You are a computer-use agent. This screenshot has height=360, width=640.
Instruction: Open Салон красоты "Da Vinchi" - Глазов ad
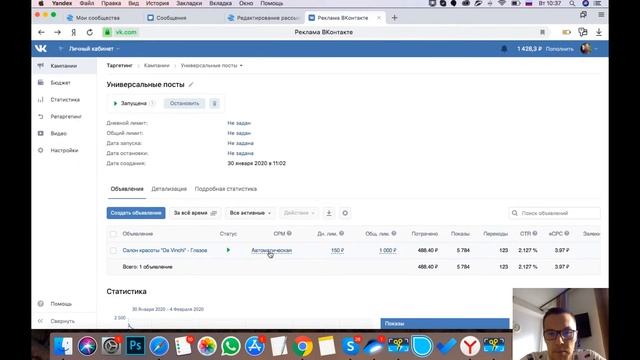(x=165, y=250)
